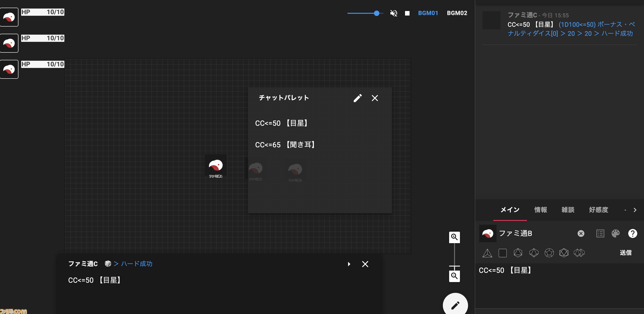
Task: Zoom in on the map
Action: tap(454, 237)
